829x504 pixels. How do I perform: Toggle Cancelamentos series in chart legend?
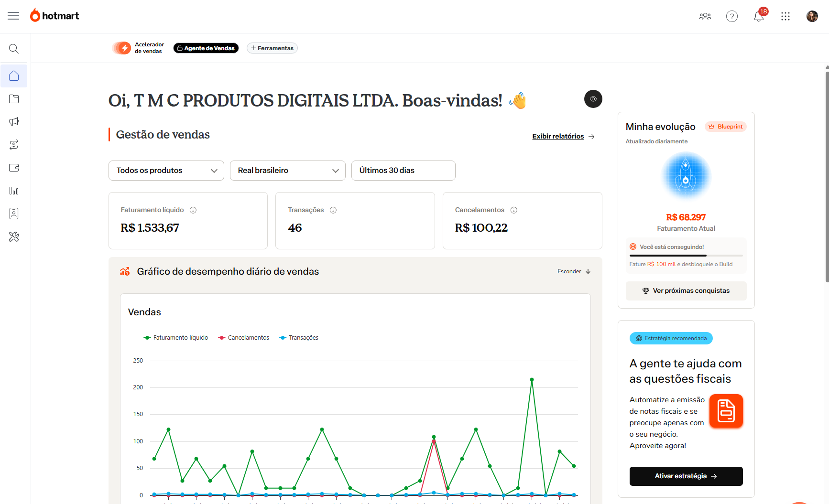244,338
